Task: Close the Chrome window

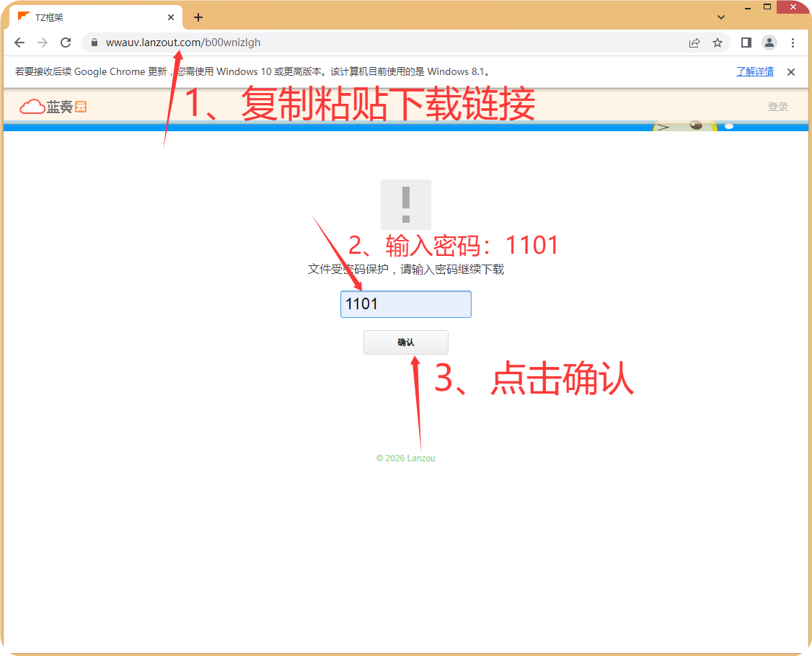Action: point(794,6)
